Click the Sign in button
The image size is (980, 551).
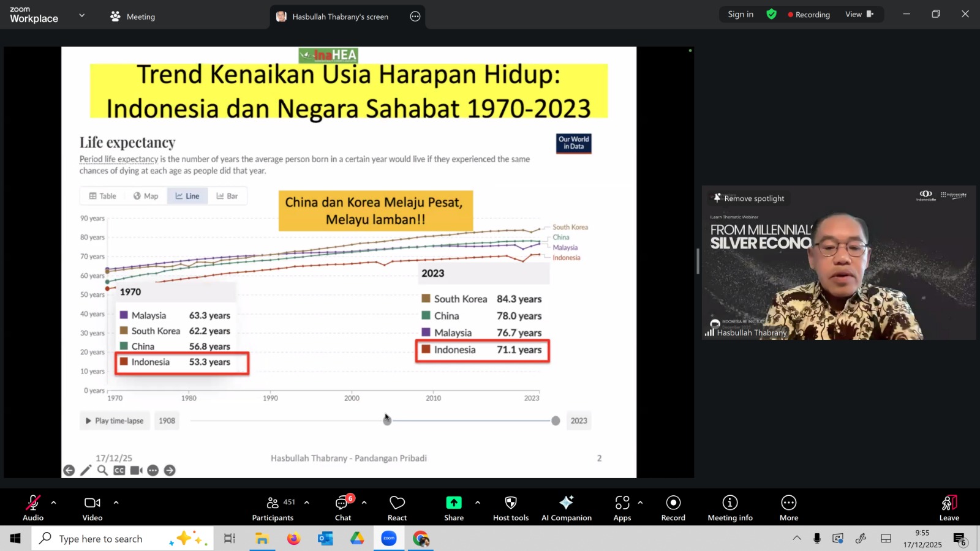[740, 15]
